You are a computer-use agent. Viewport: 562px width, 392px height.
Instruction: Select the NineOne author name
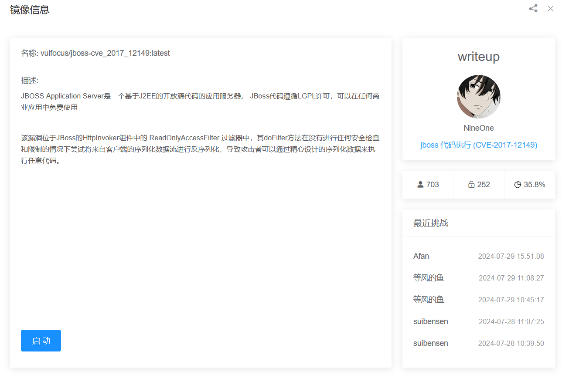pyautogui.click(x=479, y=128)
